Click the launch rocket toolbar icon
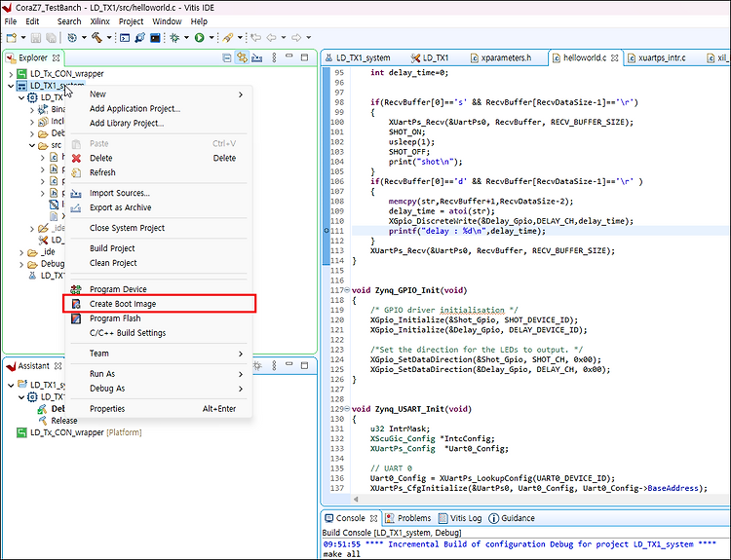 coord(227,38)
